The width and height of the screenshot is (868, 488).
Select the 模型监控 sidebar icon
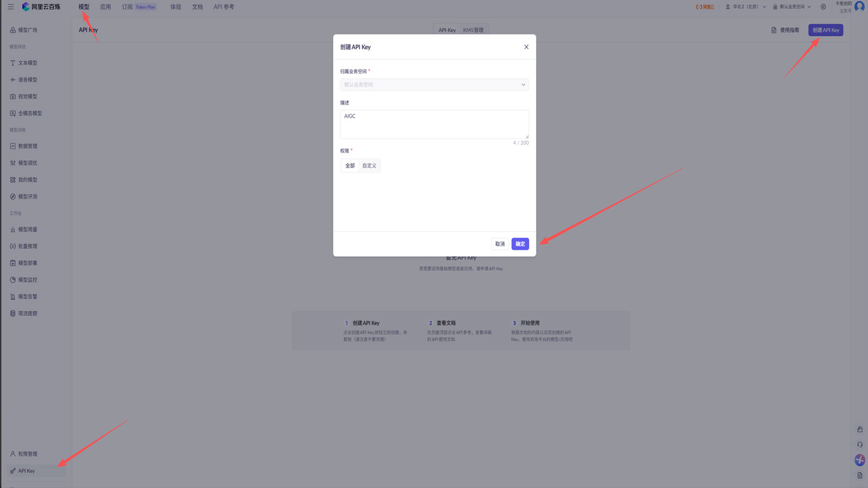pyautogui.click(x=12, y=280)
